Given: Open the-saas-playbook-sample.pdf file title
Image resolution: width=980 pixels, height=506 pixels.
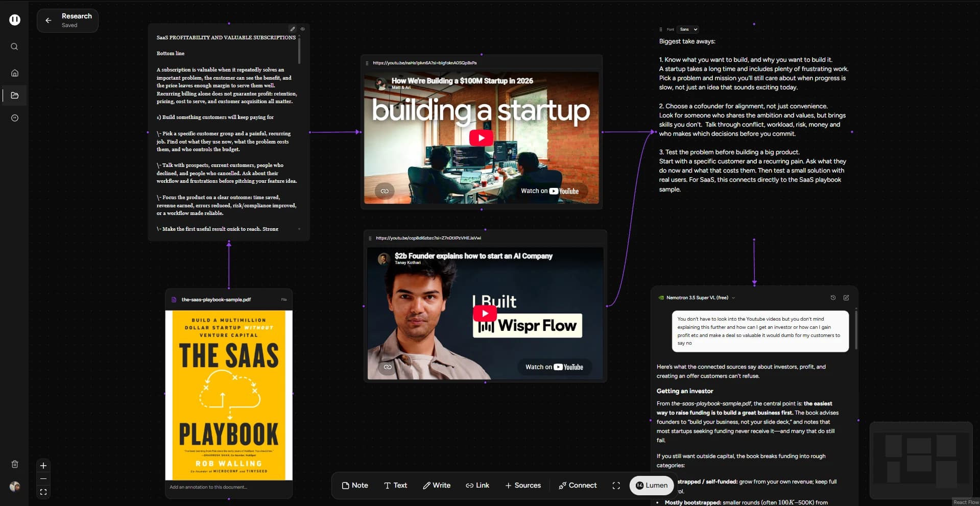Looking at the screenshot, I should pyautogui.click(x=216, y=300).
